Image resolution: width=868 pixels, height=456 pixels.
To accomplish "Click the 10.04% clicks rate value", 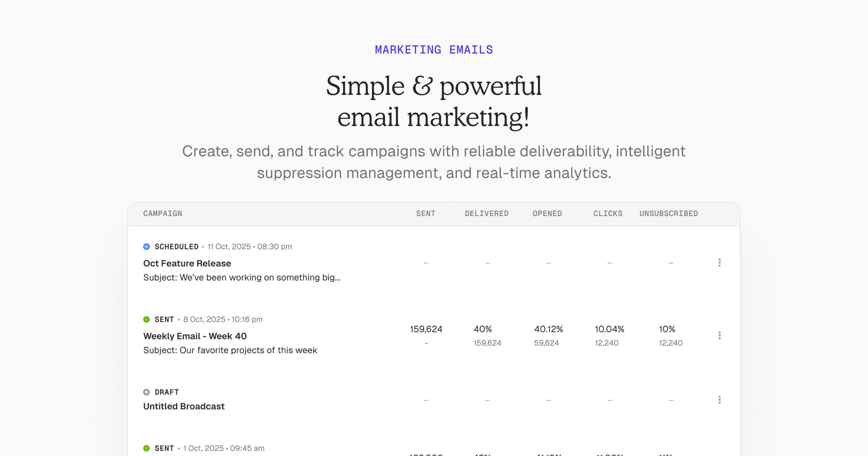I will click(609, 329).
